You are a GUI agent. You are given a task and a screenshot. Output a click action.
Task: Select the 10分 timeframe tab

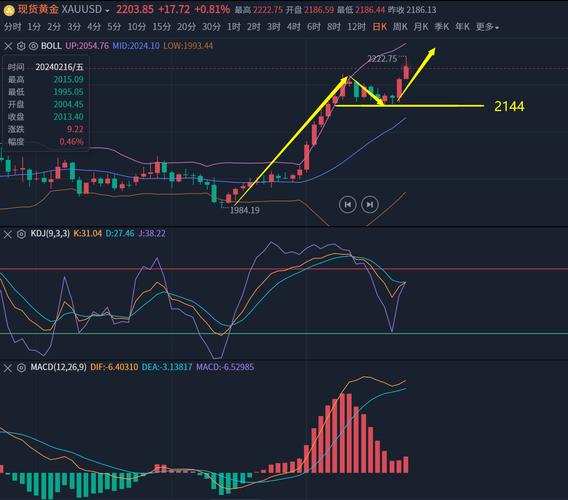click(x=137, y=27)
